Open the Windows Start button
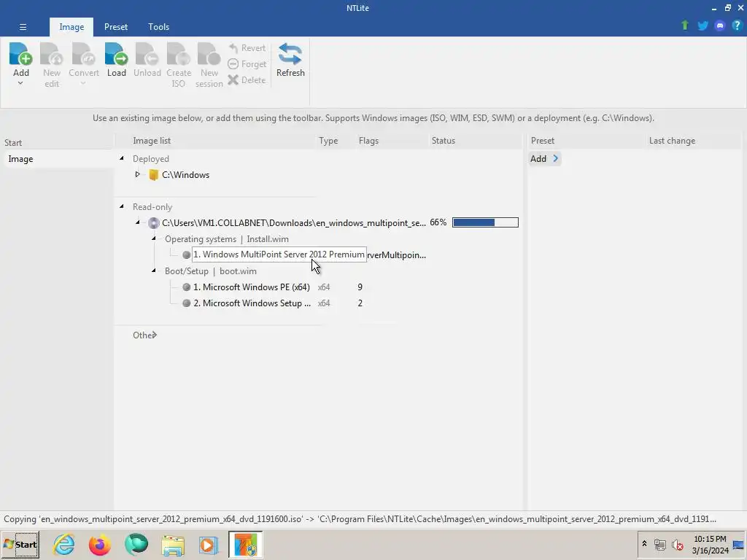 click(20, 545)
